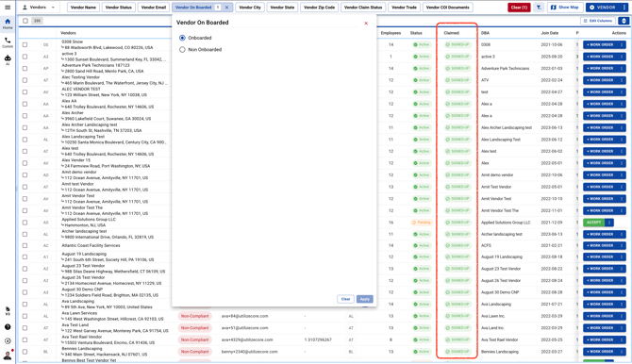The height and width of the screenshot is (364, 632).
Task: Close the Vendor On Boarded popup with red X
Action: pos(366,24)
